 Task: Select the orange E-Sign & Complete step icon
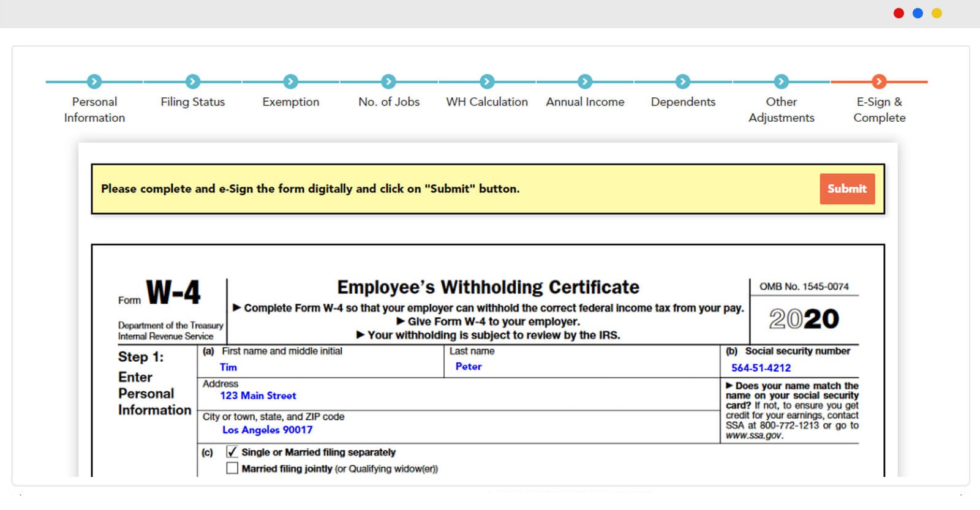point(879,81)
